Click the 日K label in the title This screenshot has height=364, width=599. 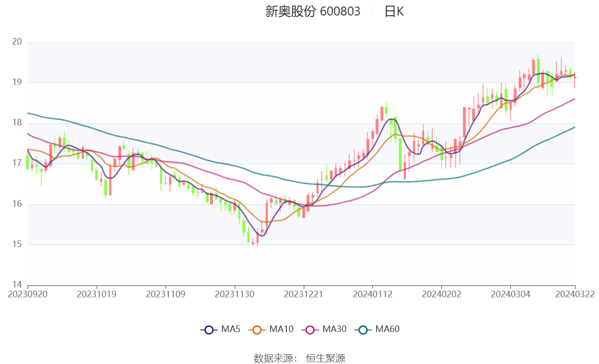point(394,12)
